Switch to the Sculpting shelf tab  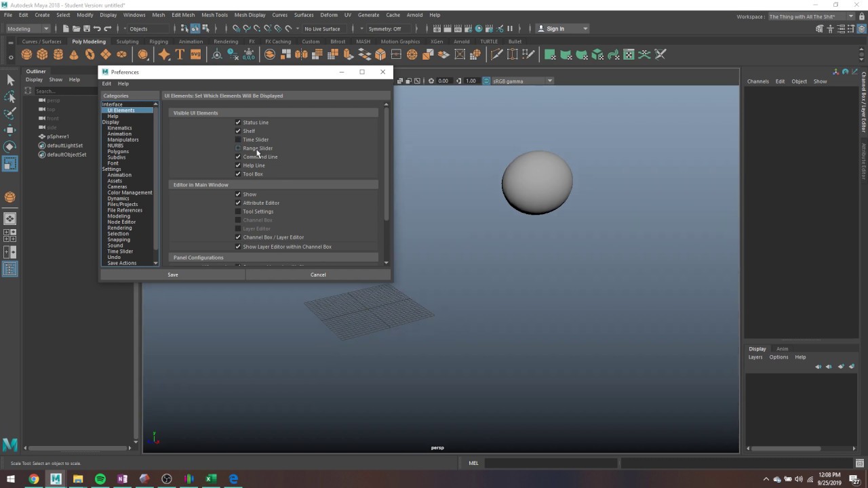(127, 41)
